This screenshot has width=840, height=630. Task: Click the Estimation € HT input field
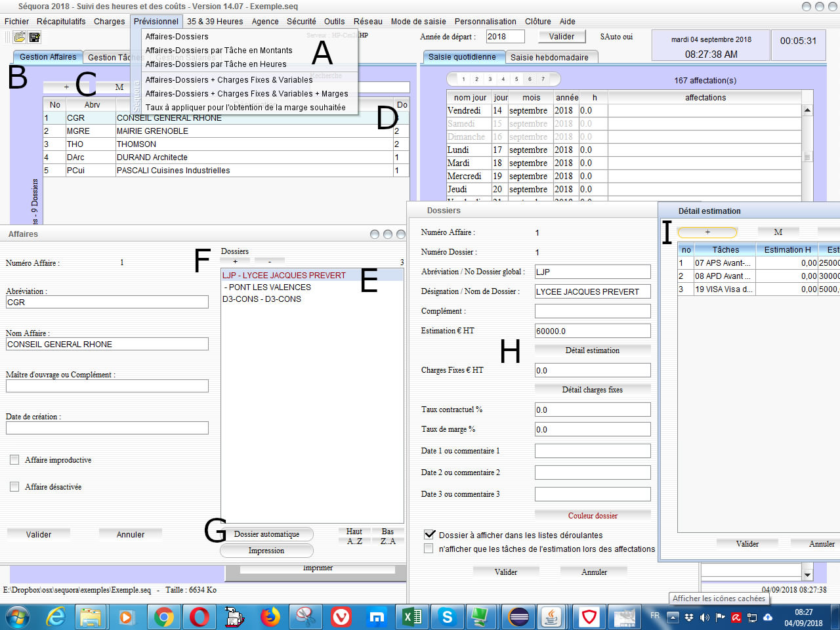pos(592,331)
